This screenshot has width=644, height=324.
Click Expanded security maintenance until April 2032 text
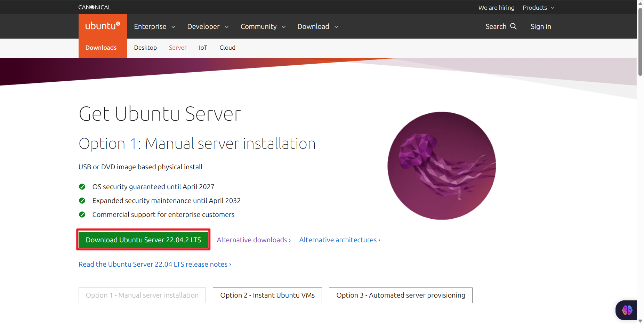pyautogui.click(x=167, y=201)
